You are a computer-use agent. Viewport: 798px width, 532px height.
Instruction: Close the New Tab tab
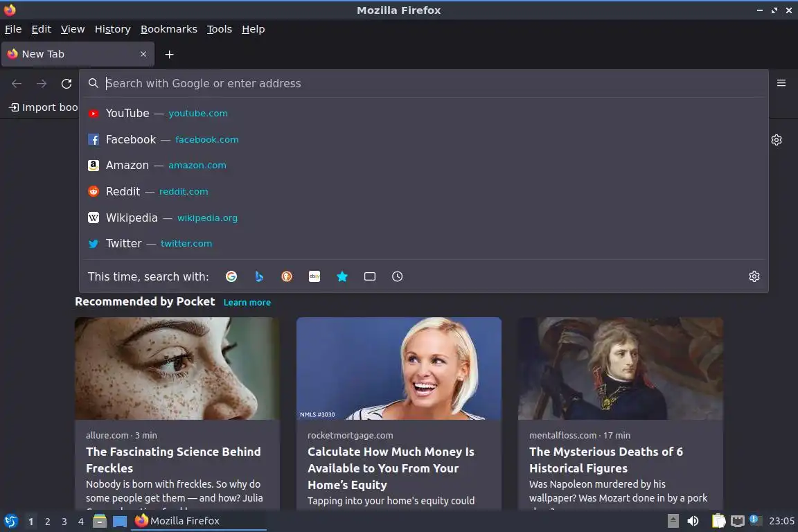tap(143, 54)
